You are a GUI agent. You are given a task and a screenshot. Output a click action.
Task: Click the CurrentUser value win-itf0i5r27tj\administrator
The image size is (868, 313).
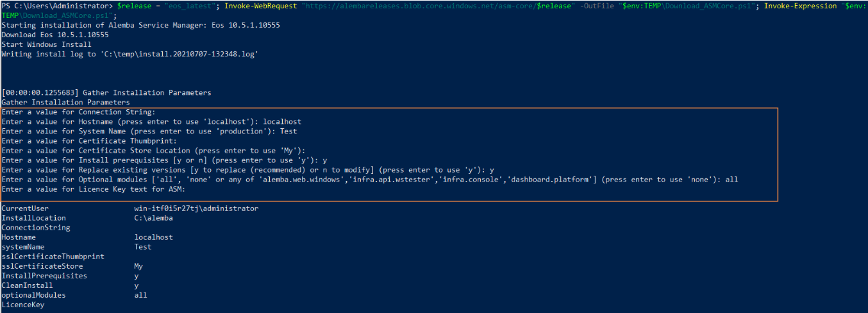[x=196, y=208]
